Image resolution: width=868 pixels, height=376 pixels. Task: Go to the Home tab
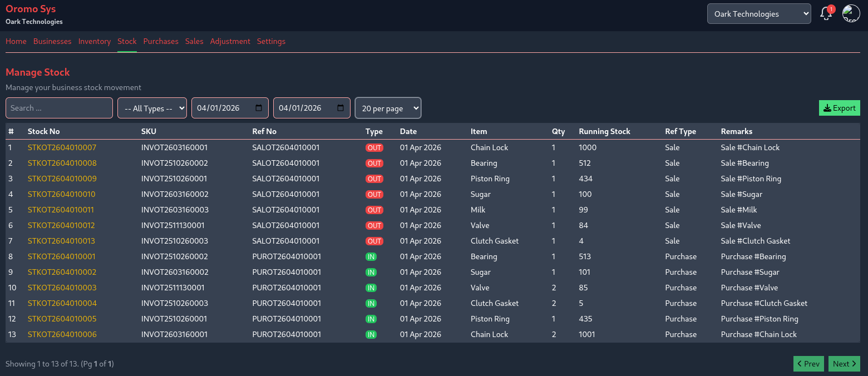point(16,41)
